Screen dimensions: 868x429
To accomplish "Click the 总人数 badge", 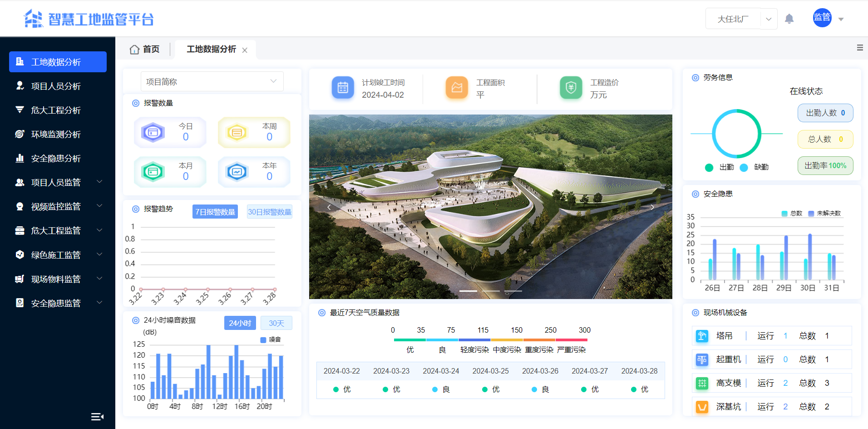I will [825, 139].
